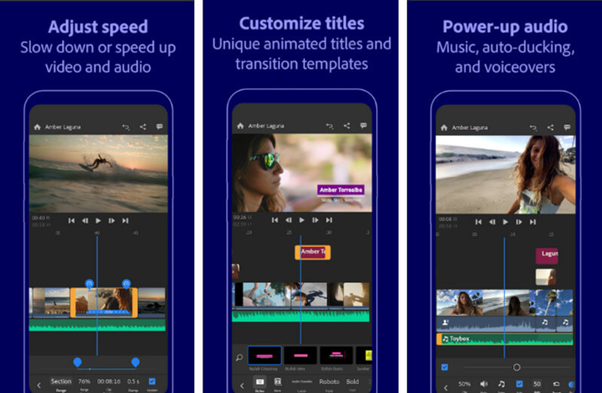This screenshot has height=393, width=602.
Task: Click the left handle of bottom range slider
Action: coord(77,362)
